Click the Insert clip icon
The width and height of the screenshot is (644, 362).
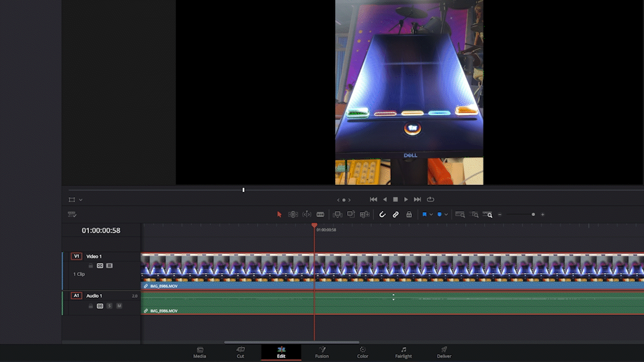point(338,214)
